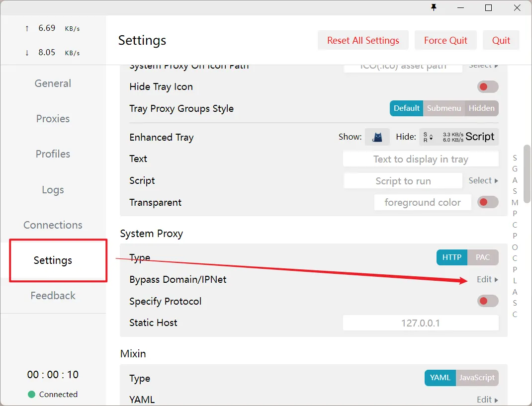Select the speed Script tray icon beside Hide

click(458, 137)
